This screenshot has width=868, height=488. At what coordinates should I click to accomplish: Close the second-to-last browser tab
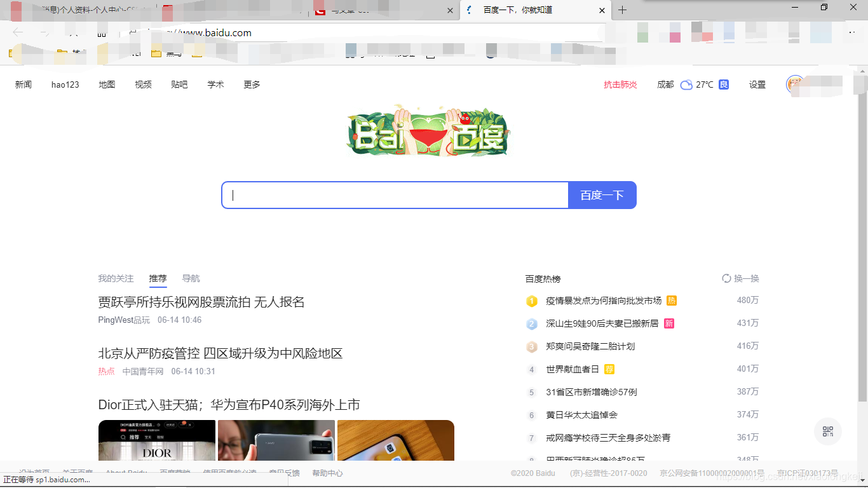(451, 10)
